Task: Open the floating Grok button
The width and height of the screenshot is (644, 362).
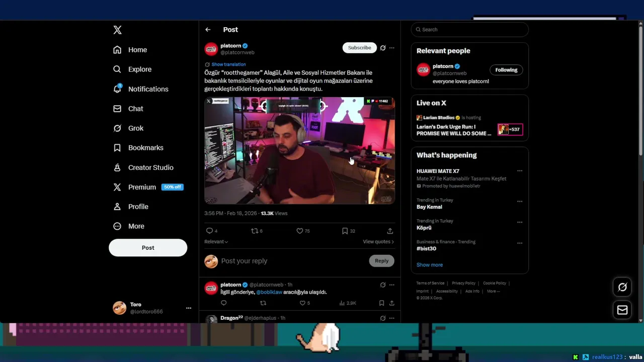Action: 622,287
